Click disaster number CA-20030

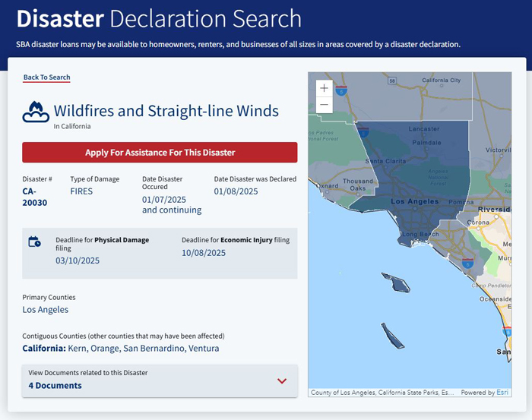click(x=35, y=197)
